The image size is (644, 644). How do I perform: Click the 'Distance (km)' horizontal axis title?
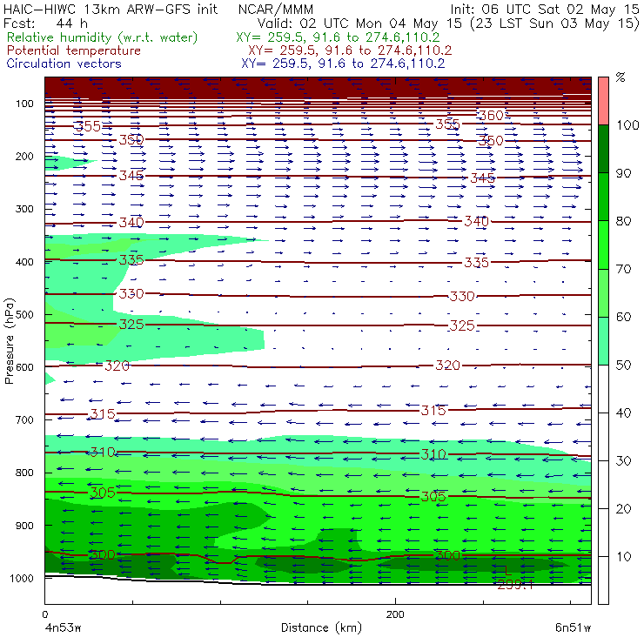point(321,627)
